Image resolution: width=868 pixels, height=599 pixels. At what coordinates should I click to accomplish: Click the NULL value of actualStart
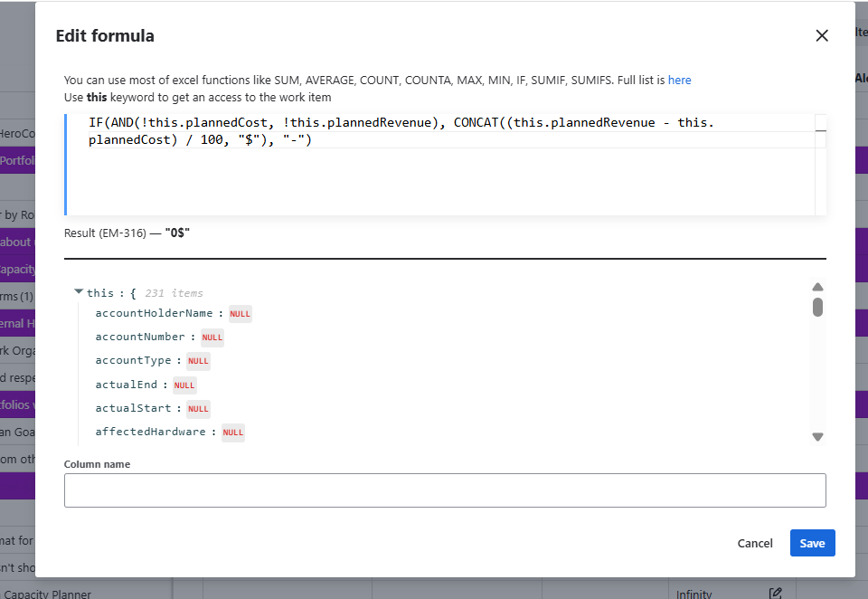[198, 409]
